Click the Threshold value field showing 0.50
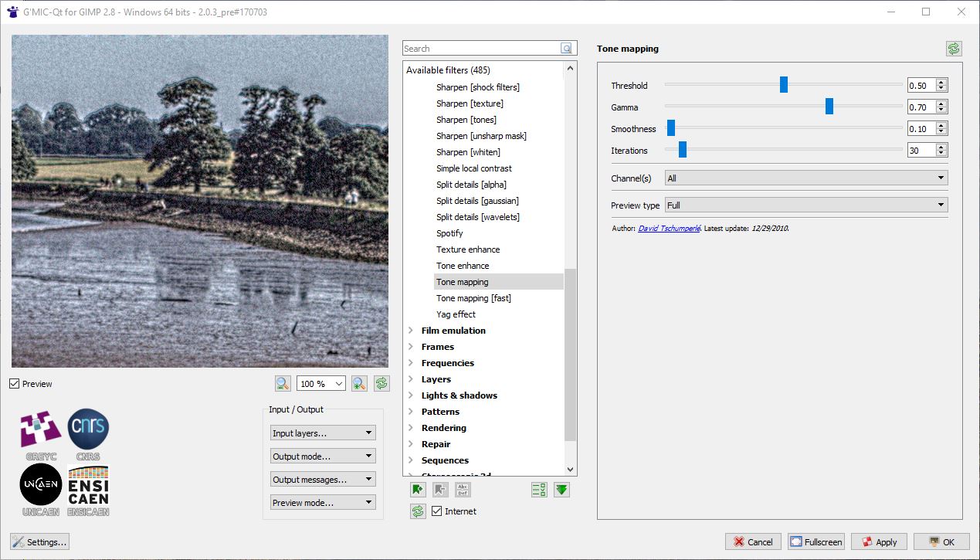The image size is (980, 560). (921, 86)
